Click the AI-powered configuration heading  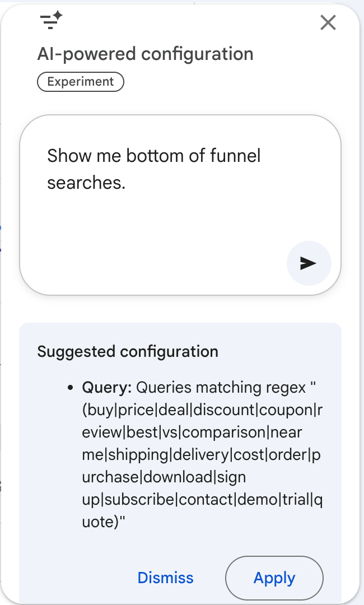(145, 54)
